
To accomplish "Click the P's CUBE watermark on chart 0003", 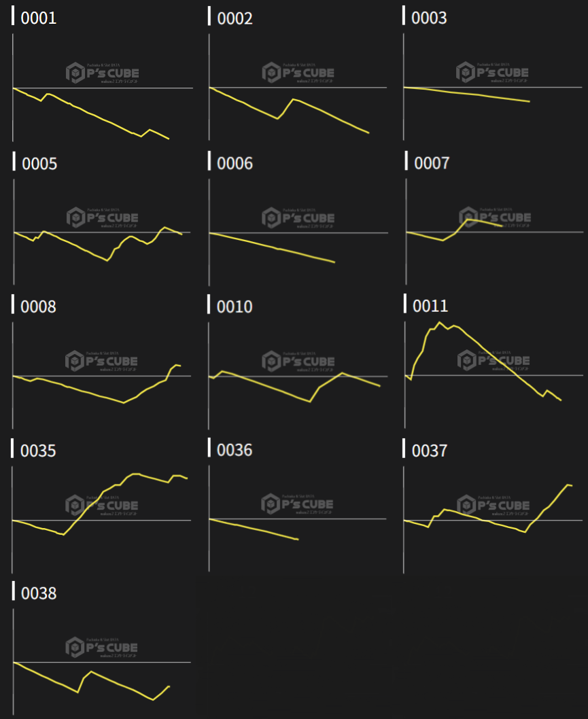I will (x=493, y=73).
